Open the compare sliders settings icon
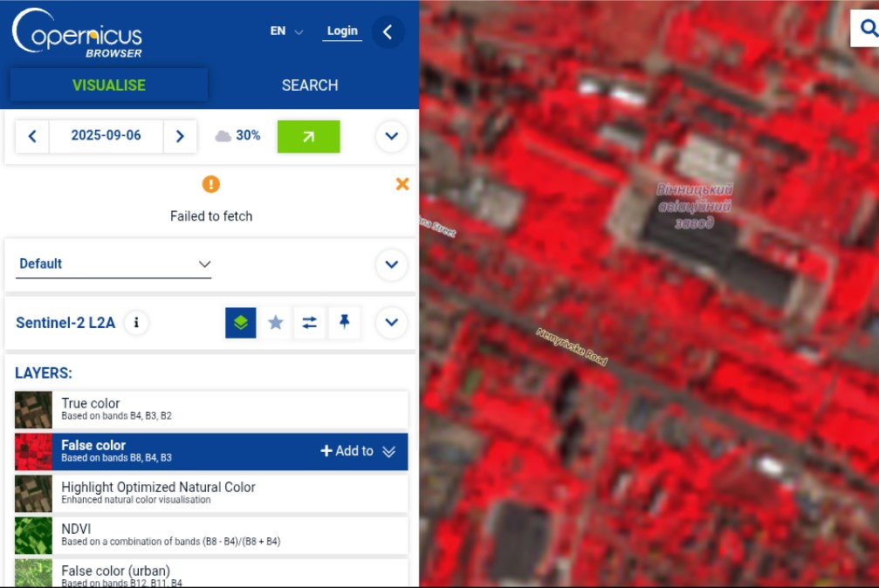879x588 pixels. tap(310, 323)
